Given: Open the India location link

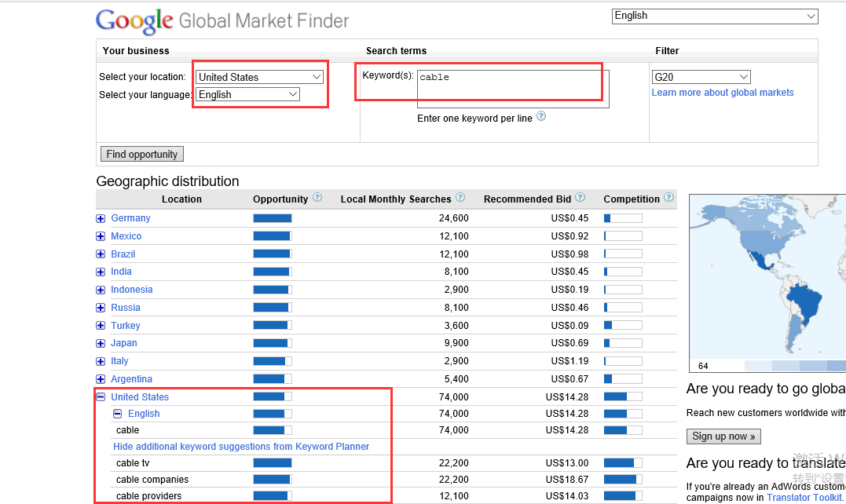Looking at the screenshot, I should (x=122, y=271).
